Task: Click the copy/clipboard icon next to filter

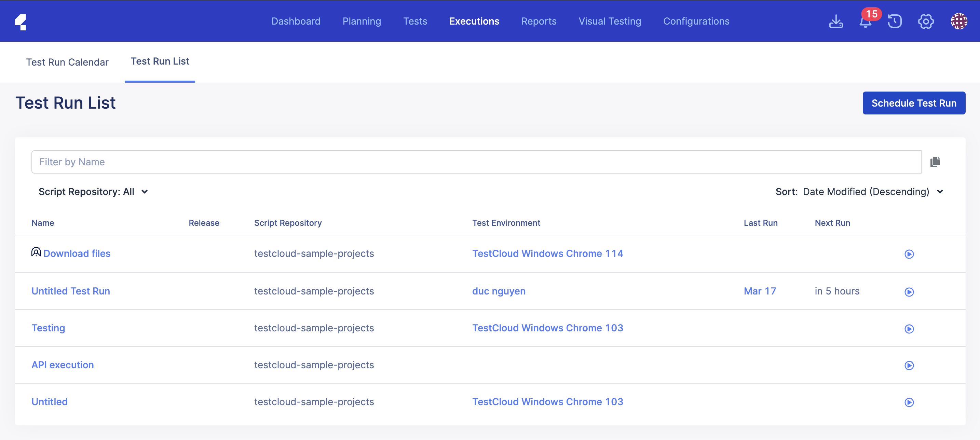Action: (936, 162)
